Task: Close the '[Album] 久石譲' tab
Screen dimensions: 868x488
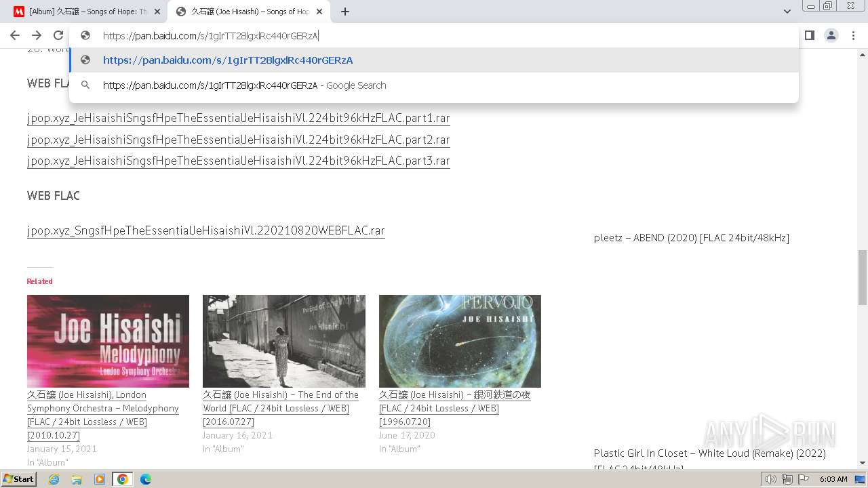Action: pyautogui.click(x=157, y=12)
